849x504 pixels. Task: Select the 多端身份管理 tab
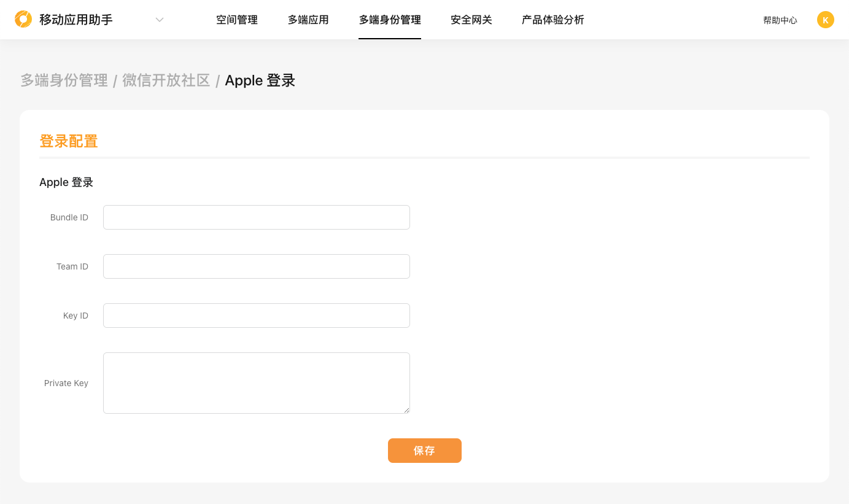390,20
